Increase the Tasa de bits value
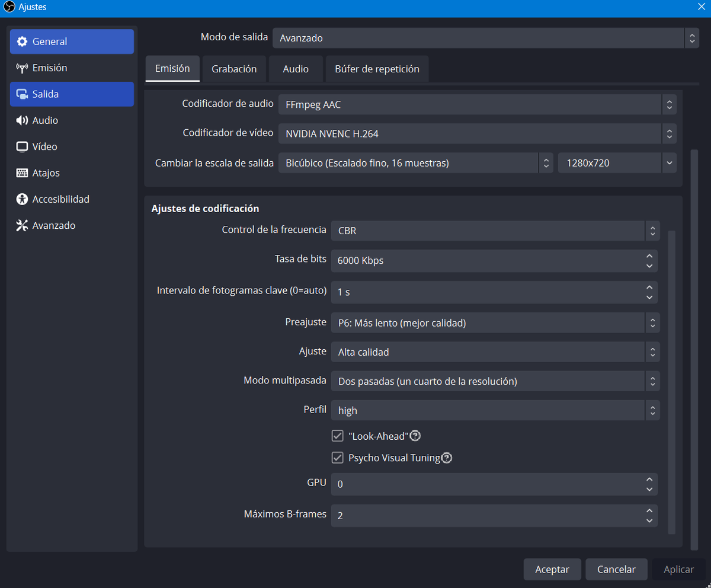 649,255
